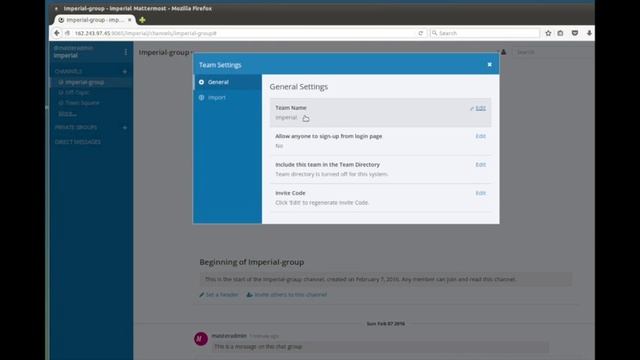Edit the Invite Code setting

[480, 193]
